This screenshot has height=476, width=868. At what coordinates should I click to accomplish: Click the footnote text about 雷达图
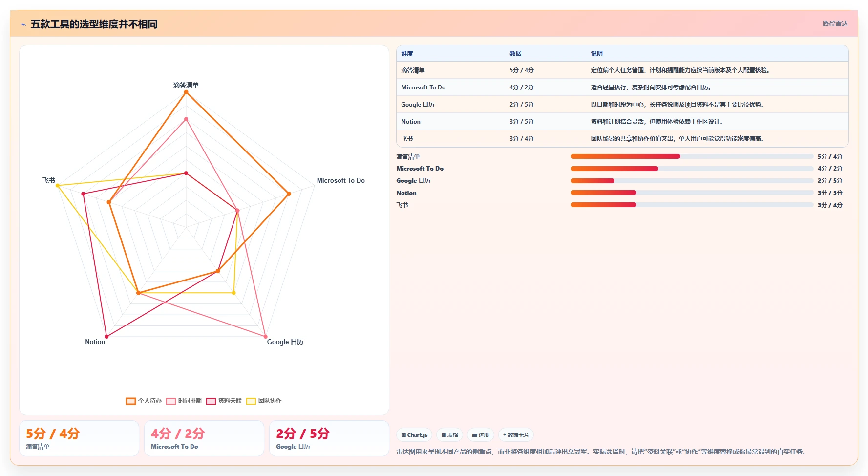pyautogui.click(x=601, y=452)
